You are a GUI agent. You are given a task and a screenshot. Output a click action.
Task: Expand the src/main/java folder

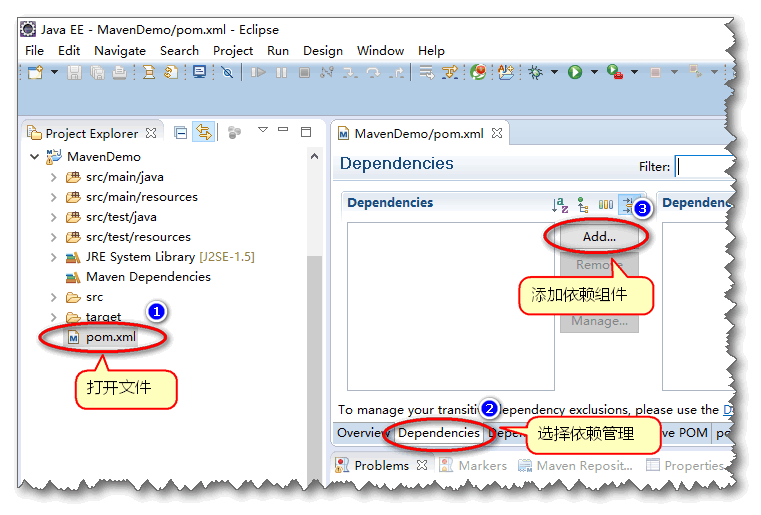(53, 177)
